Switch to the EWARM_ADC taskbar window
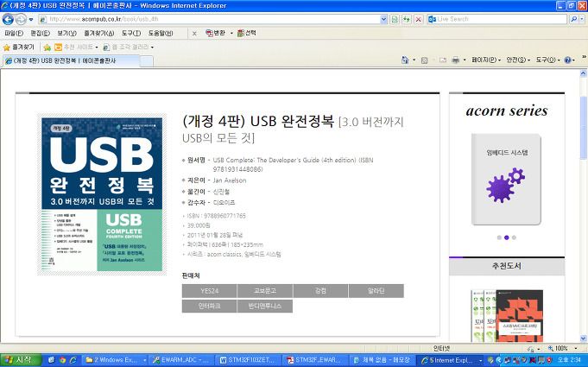 pyautogui.click(x=183, y=360)
